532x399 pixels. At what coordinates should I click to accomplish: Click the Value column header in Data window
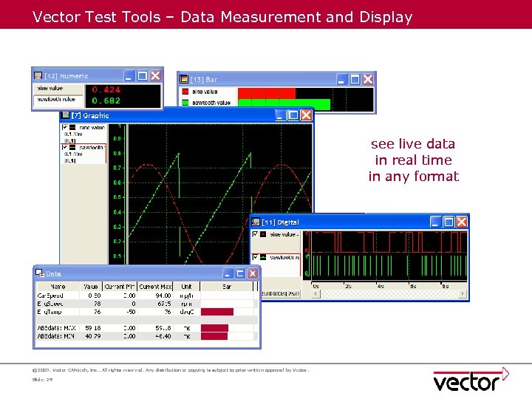[x=91, y=287]
